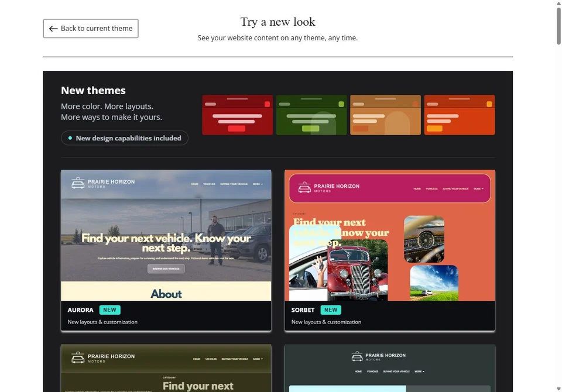The height and width of the screenshot is (392, 562).
Task: Click the back arrow icon
Action: click(x=53, y=29)
